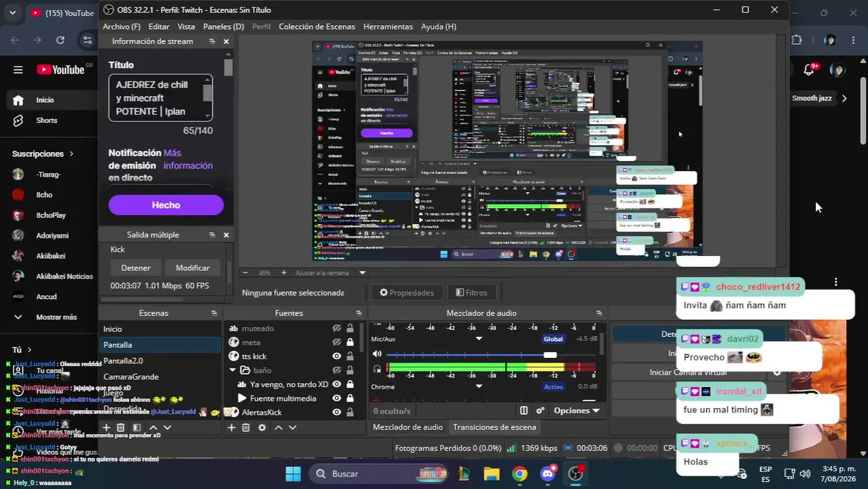Add a new source in Fuentes
868x489 pixels.
point(232,427)
